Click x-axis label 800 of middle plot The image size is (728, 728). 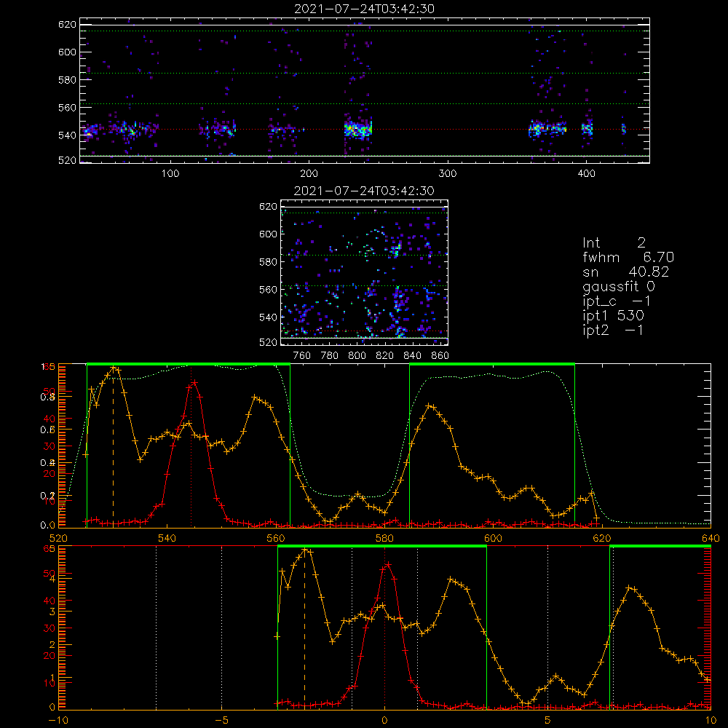pyautogui.click(x=357, y=356)
